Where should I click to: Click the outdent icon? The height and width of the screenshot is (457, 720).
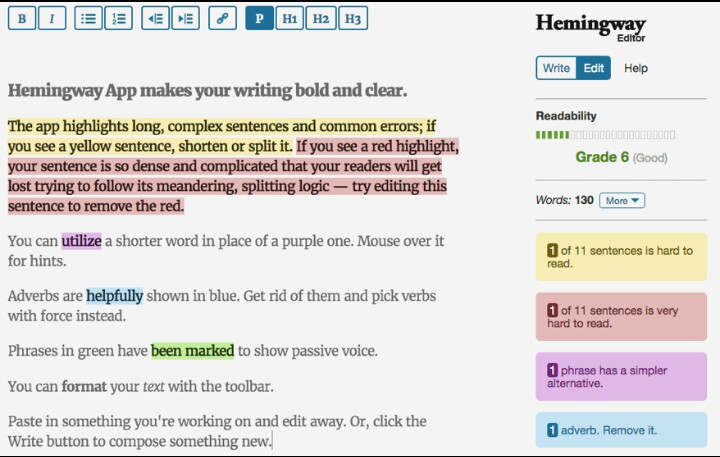coord(155,18)
